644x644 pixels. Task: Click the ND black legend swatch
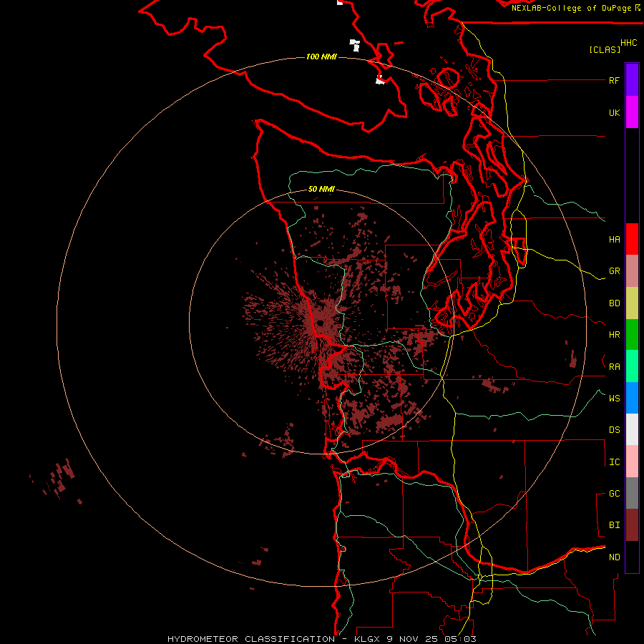pos(632,557)
